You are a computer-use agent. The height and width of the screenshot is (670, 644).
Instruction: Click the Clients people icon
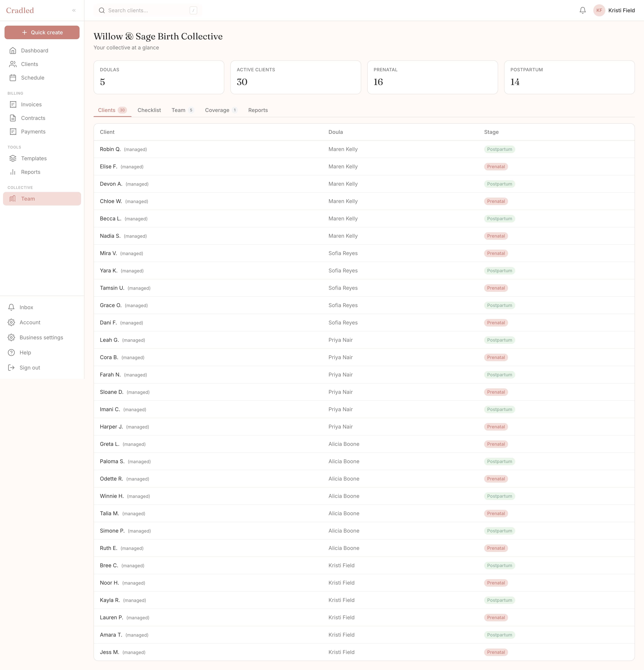point(13,64)
